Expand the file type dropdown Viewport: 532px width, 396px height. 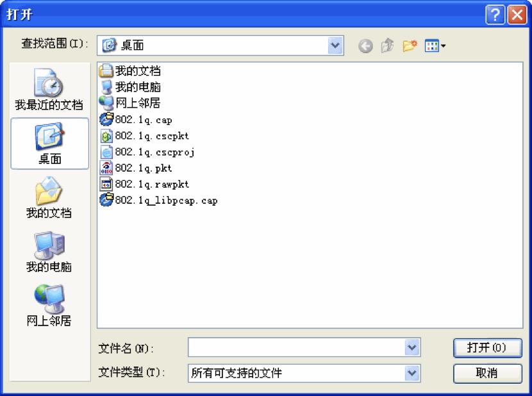point(412,373)
